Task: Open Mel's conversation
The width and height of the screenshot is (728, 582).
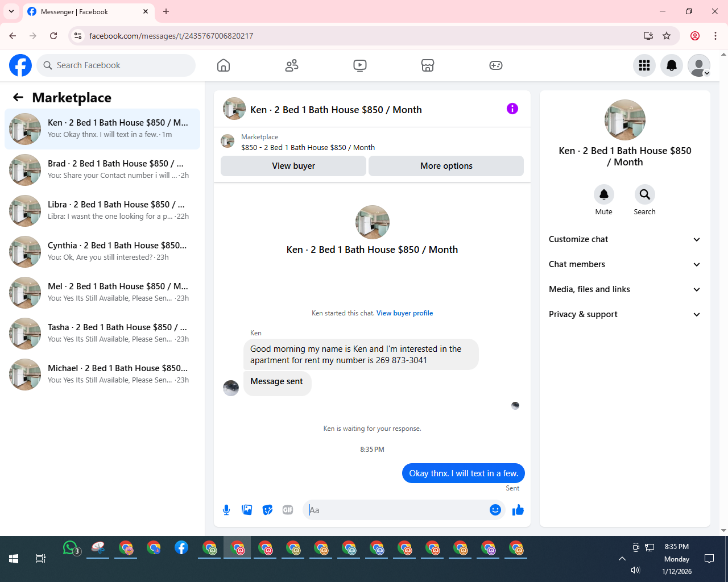Action: point(102,293)
